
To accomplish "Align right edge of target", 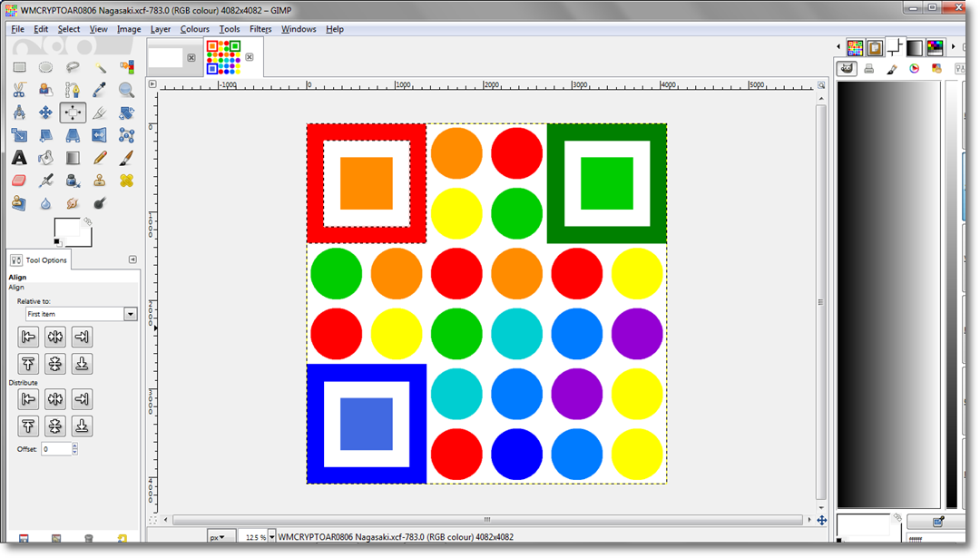I will point(82,338).
